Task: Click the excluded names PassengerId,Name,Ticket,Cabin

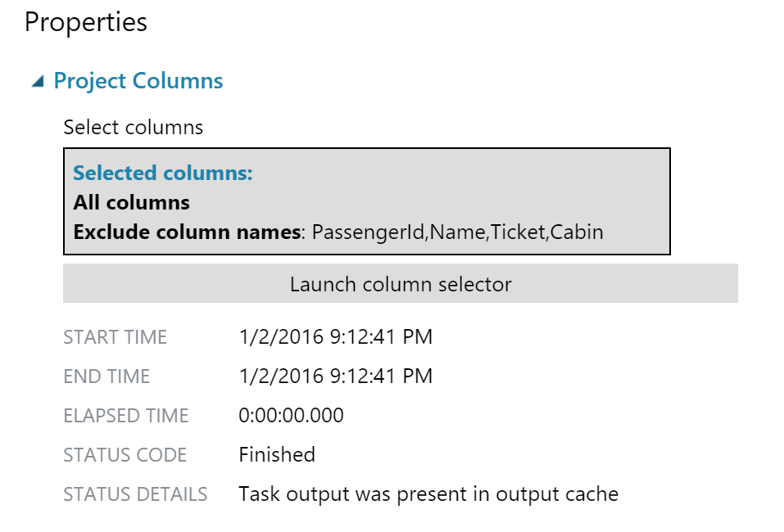Action: (457, 232)
